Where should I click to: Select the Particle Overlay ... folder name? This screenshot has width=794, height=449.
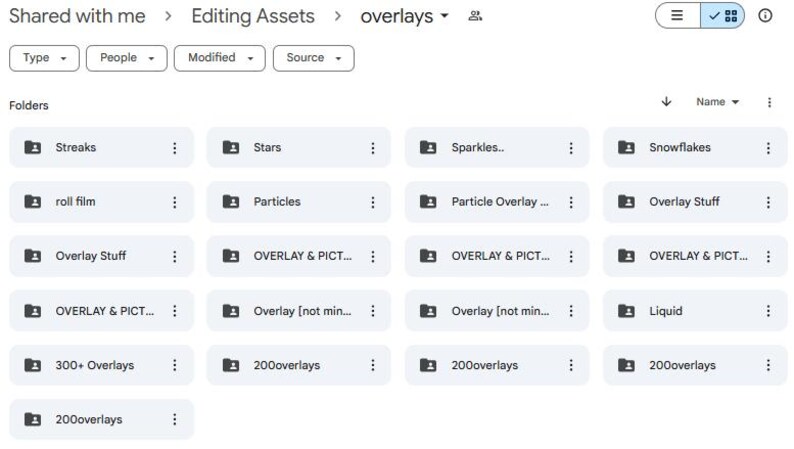(x=500, y=201)
